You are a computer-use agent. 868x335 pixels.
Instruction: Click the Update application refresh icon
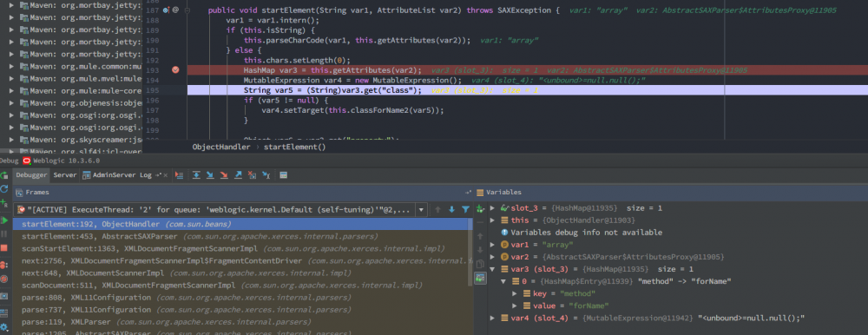3,189
